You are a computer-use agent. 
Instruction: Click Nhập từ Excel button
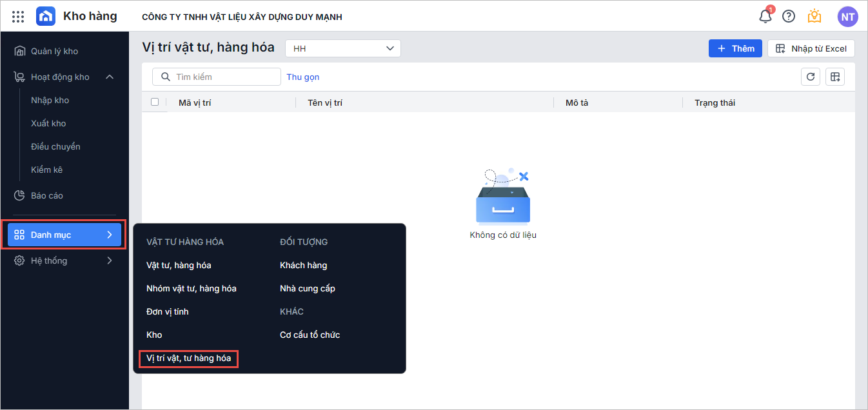(811, 48)
